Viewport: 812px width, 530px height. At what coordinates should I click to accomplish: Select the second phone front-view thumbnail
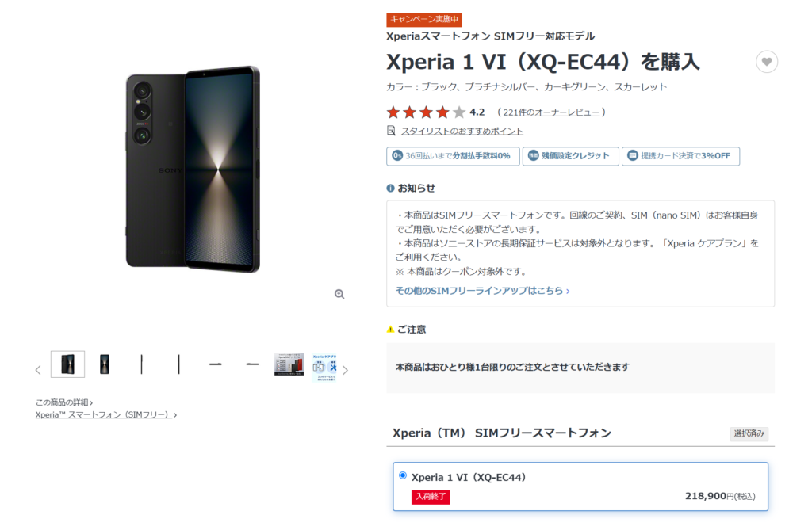[x=105, y=364]
